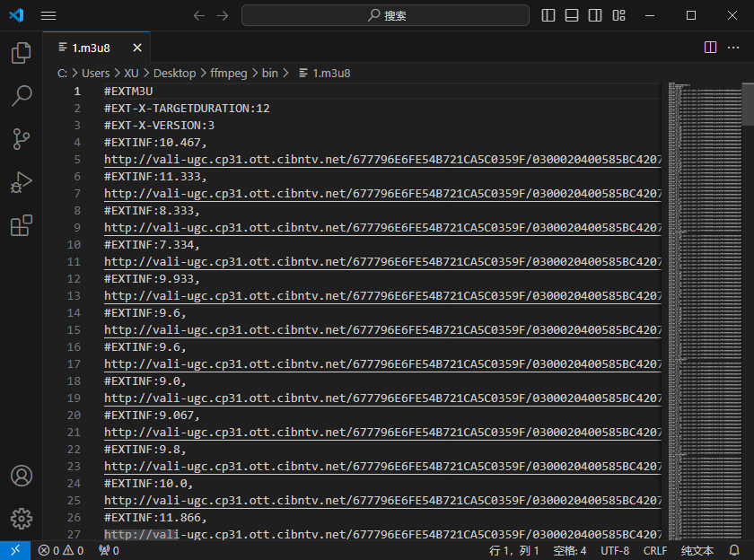Click the vertical scrollbar slider

pos(748,103)
